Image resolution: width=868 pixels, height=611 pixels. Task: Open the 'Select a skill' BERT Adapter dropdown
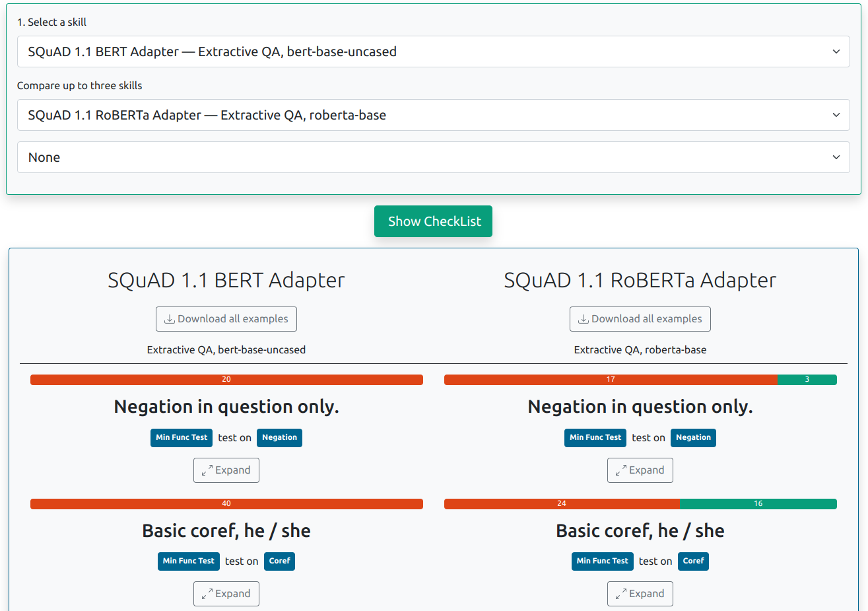click(x=433, y=52)
